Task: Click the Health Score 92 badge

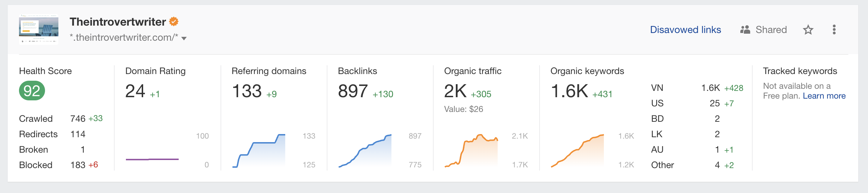Action: [x=32, y=91]
